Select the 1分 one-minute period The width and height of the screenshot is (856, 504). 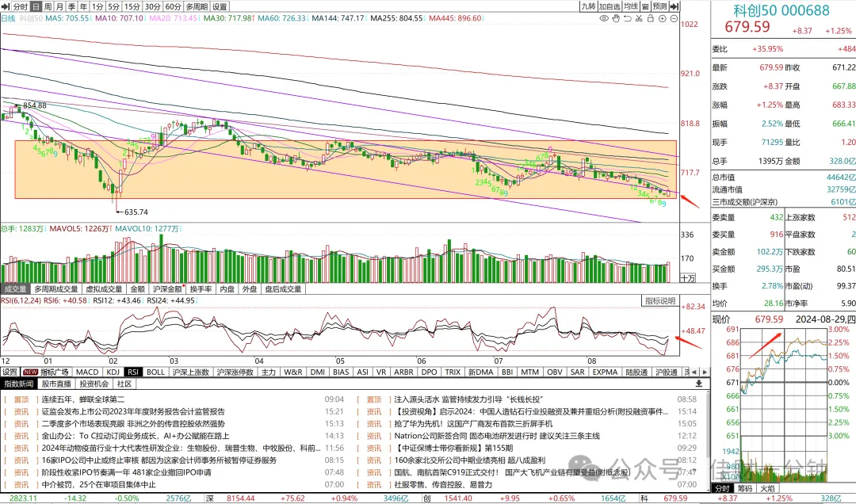tap(97, 6)
